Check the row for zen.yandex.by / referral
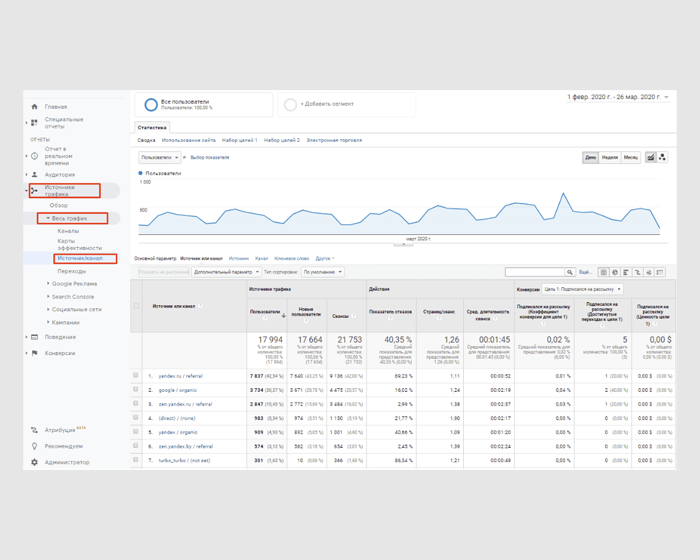 (136, 446)
